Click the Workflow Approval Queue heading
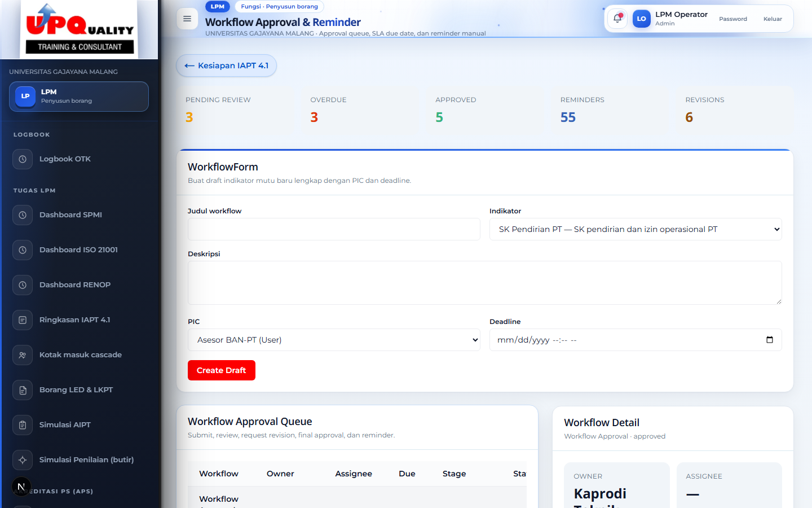 [250, 422]
